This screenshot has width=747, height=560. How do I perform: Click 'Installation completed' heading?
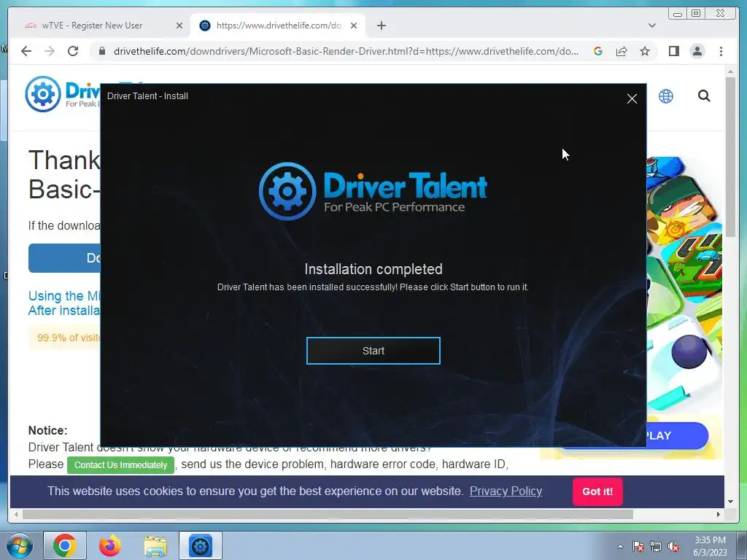point(373,269)
